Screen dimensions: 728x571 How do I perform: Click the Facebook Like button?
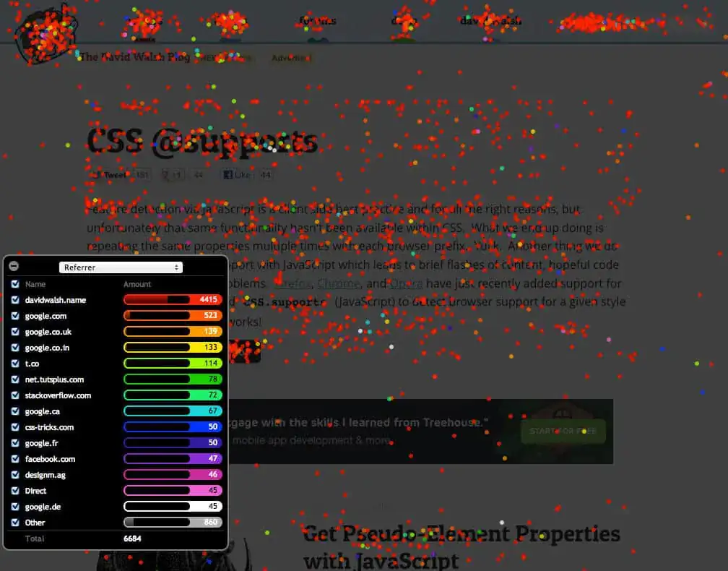tap(238, 175)
